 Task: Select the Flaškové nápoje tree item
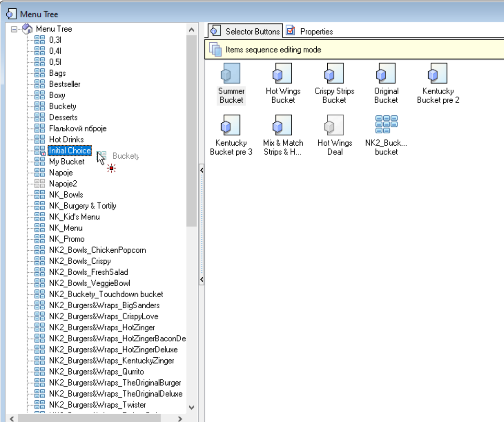click(x=78, y=128)
